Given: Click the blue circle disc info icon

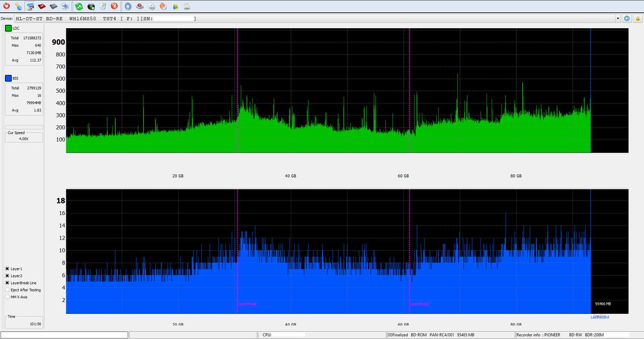Looking at the screenshot, I should [x=128, y=6].
